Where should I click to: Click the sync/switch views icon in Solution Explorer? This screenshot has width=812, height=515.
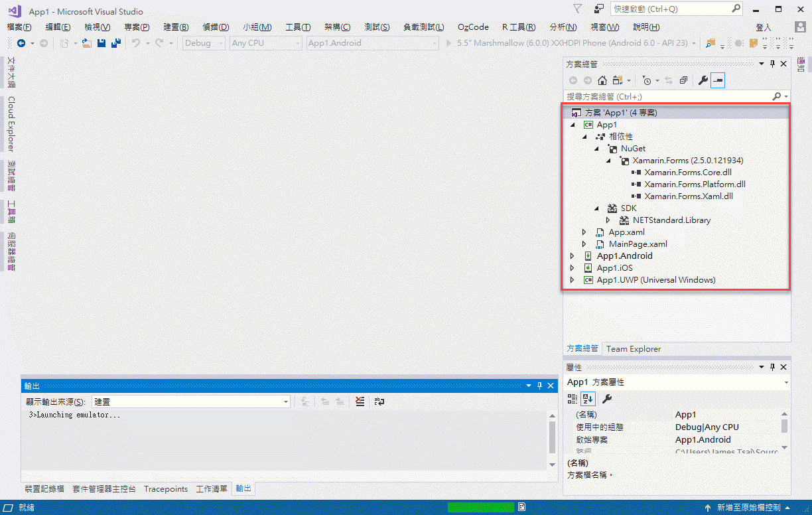point(618,80)
